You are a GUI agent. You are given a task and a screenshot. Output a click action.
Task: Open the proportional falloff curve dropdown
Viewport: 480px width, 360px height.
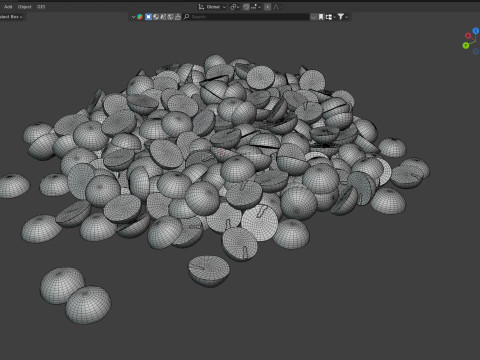[276, 7]
